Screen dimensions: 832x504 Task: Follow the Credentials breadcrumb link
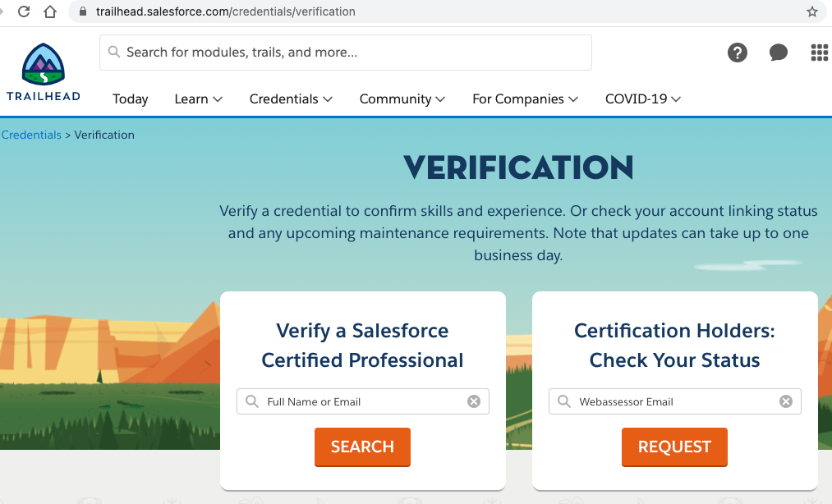point(31,135)
